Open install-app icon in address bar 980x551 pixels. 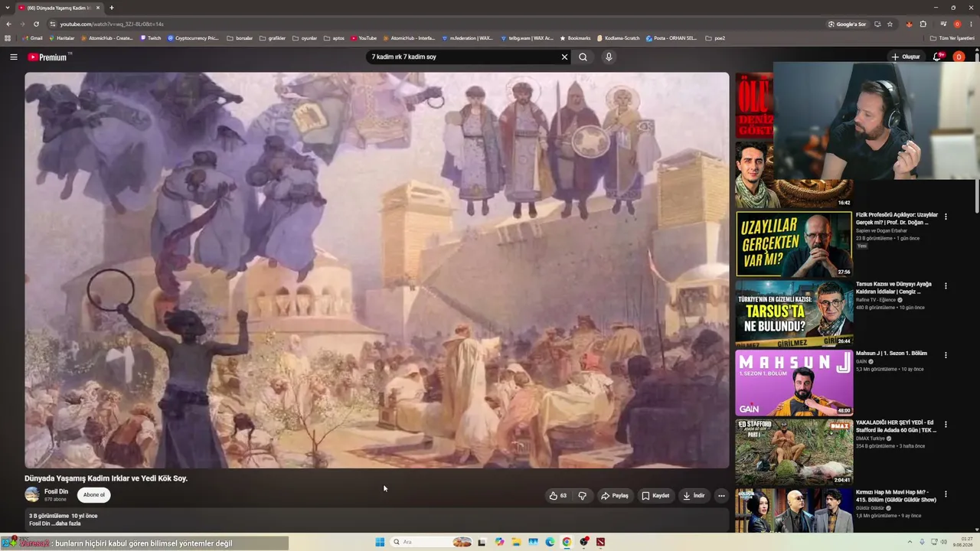[877, 24]
